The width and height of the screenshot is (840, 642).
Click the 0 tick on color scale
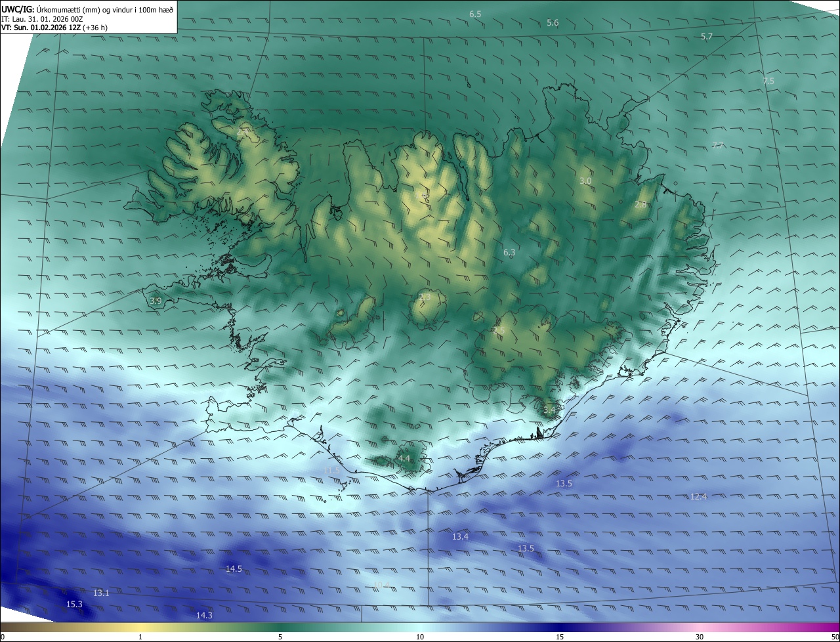click(x=3, y=637)
